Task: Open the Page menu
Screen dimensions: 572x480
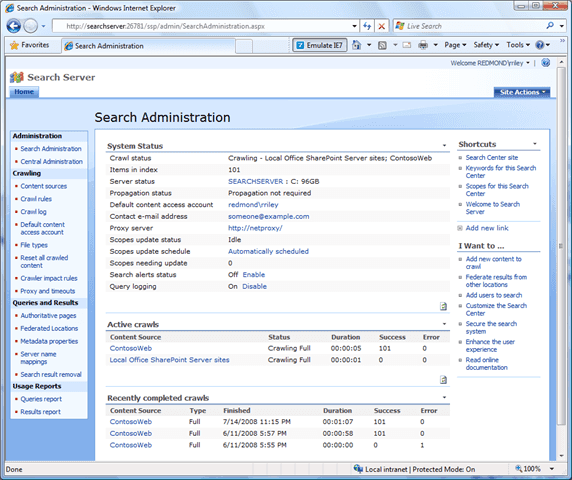Action: click(455, 45)
